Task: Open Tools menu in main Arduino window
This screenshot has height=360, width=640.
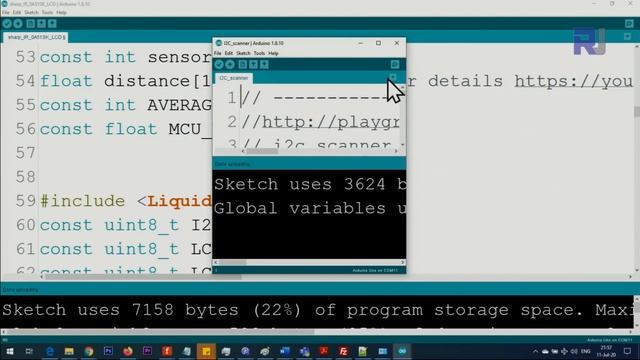Action: point(47,13)
